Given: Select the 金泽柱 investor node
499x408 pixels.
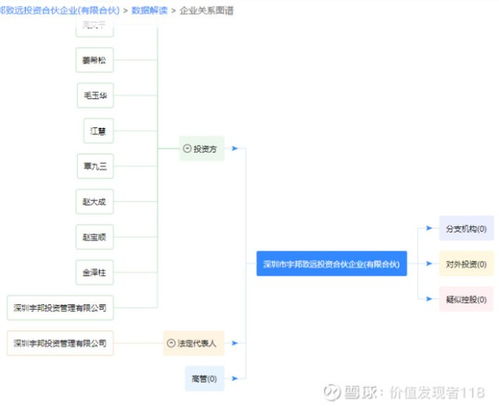Looking at the screenshot, I should (95, 272).
